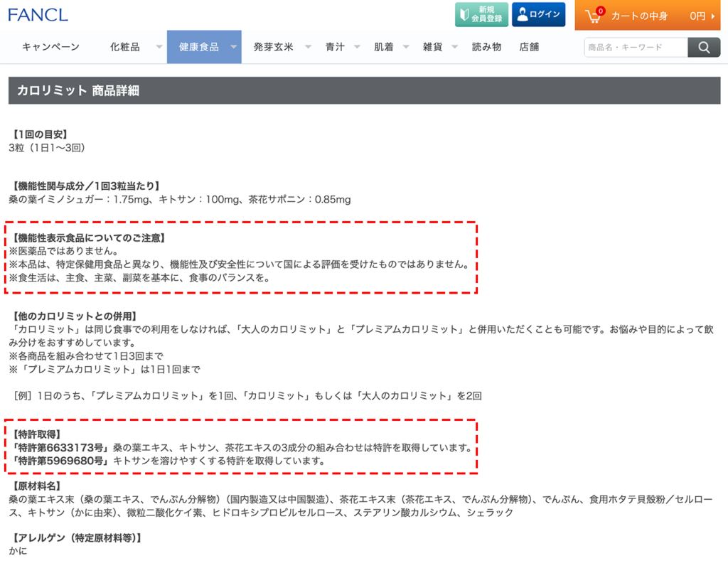This screenshot has width=728, height=578.
Task: Click the 桑の葉エキス末 ingredients paragraph
Action: pyautogui.click(x=360, y=505)
